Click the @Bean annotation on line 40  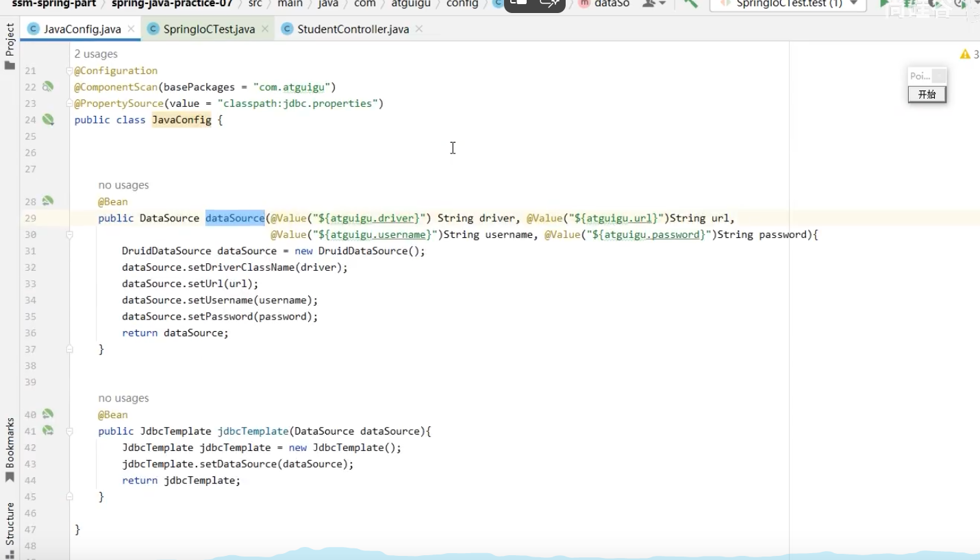click(x=113, y=415)
